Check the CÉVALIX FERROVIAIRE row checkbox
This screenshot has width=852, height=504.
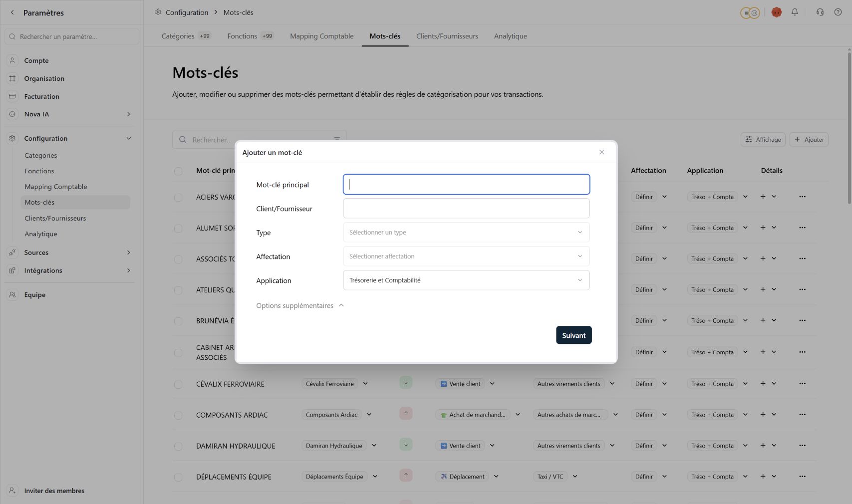coord(178,385)
